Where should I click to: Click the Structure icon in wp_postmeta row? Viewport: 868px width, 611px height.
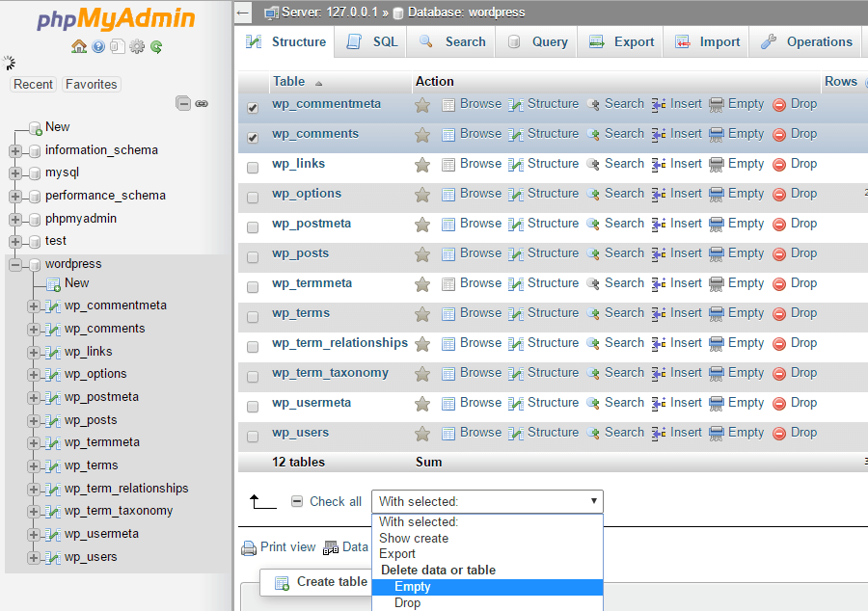pos(516,224)
